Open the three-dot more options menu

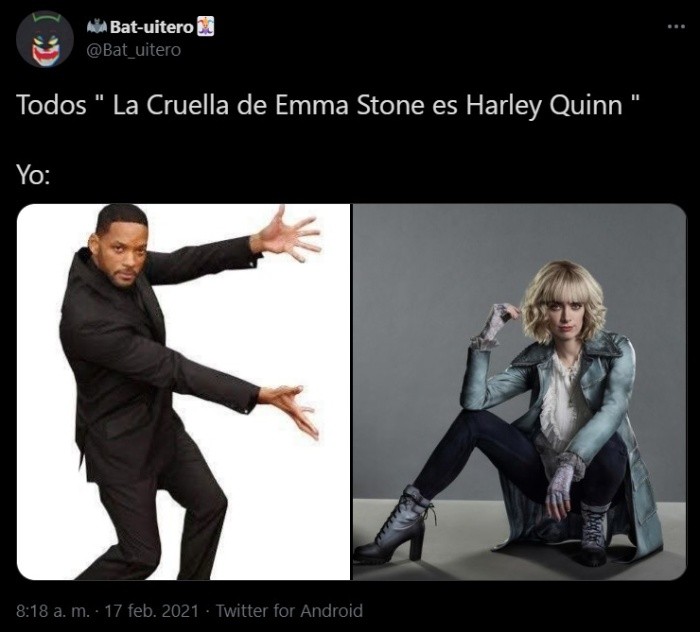pos(676,27)
